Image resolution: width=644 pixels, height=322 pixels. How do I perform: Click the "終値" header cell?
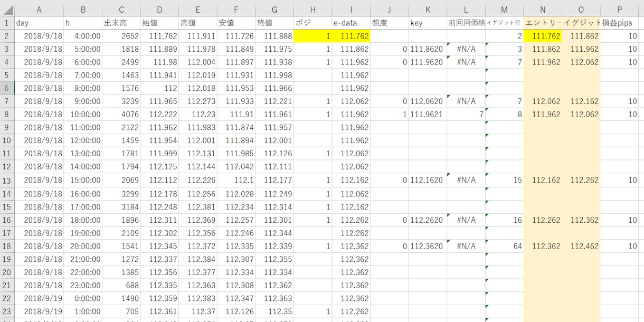pyautogui.click(x=274, y=23)
